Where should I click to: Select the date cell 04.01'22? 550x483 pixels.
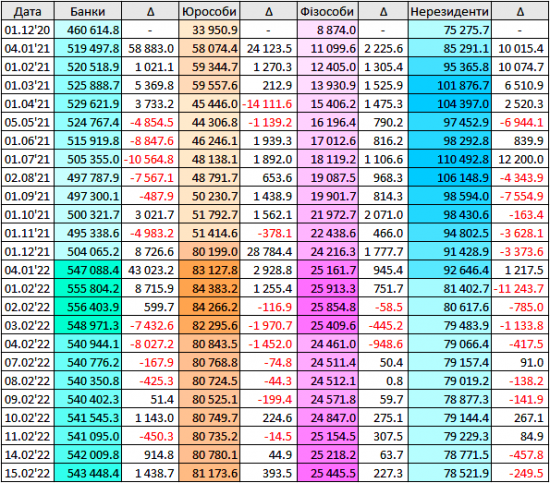27,270
